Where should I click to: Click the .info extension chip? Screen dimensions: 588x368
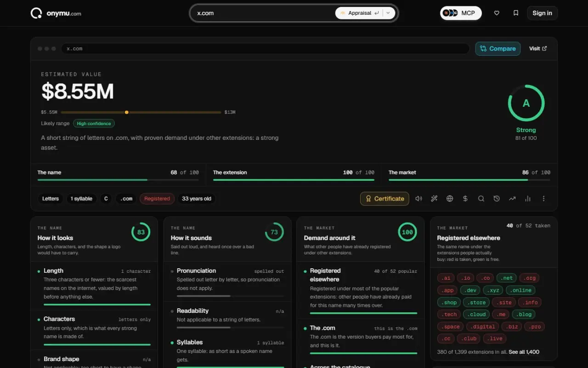pos(530,302)
